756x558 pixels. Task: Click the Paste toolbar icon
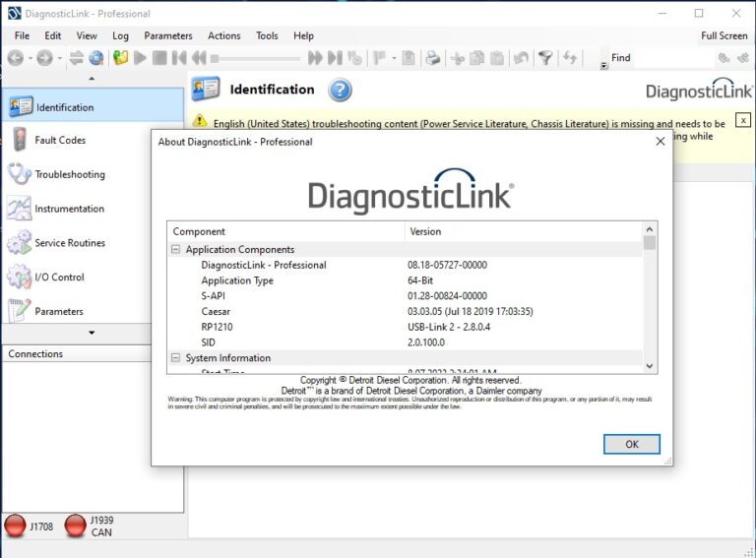[x=496, y=58]
